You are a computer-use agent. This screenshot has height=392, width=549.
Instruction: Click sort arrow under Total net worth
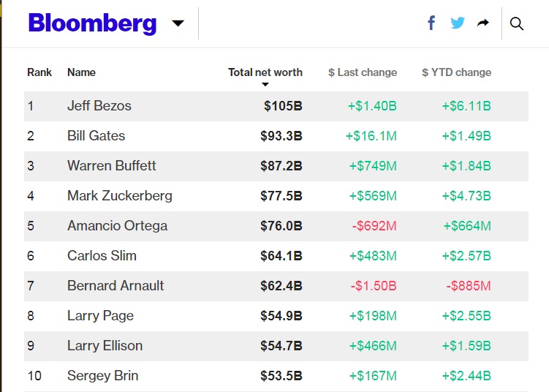click(265, 85)
